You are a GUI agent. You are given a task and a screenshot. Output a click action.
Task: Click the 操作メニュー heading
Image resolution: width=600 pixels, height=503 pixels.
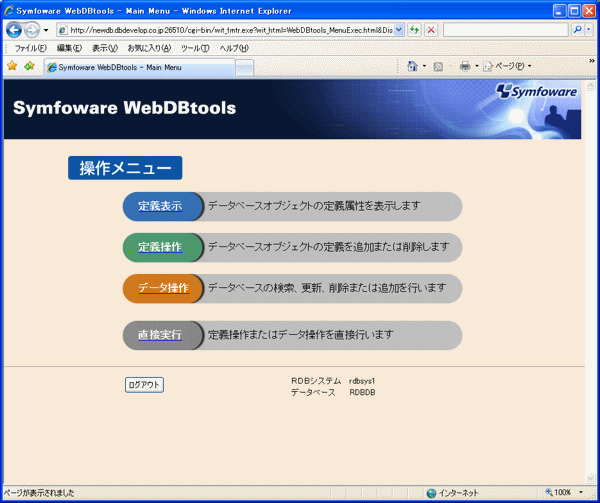[125, 168]
